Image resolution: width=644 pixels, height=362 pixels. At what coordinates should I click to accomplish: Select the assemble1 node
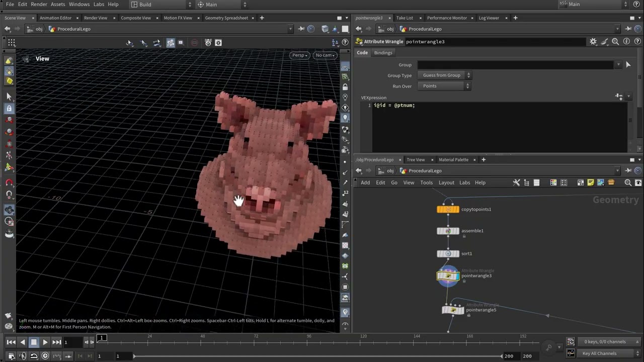448,231
